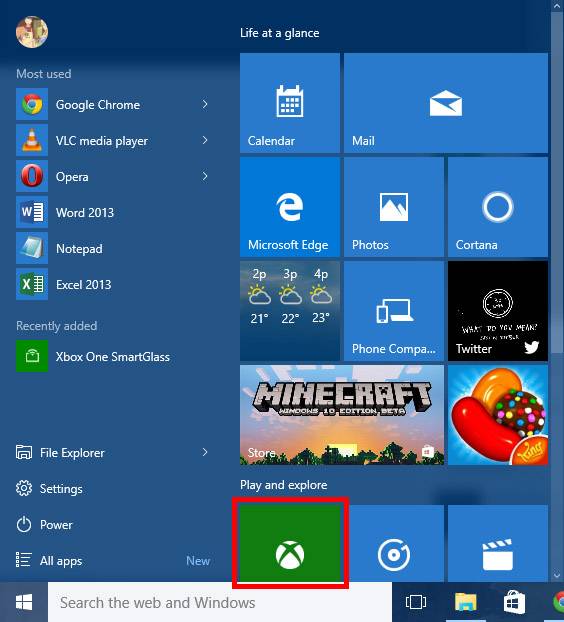
Task: Click the Start menu scroll-down arrow
Action: 556,575
